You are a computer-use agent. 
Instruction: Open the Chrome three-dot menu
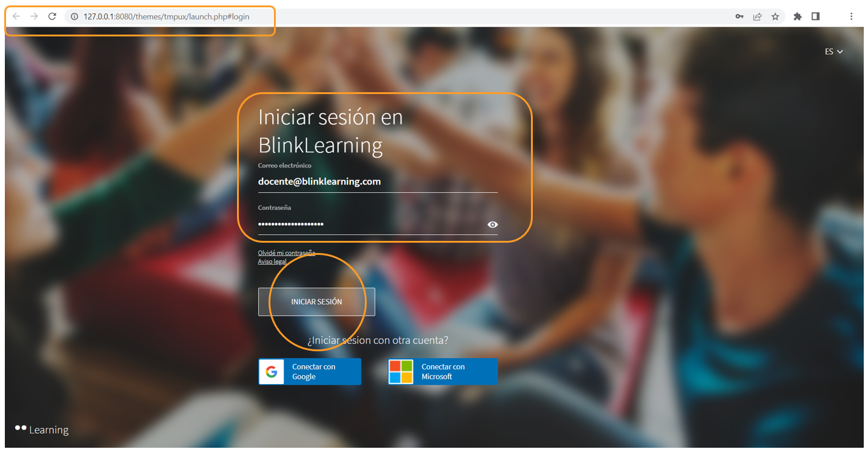pyautogui.click(x=851, y=16)
